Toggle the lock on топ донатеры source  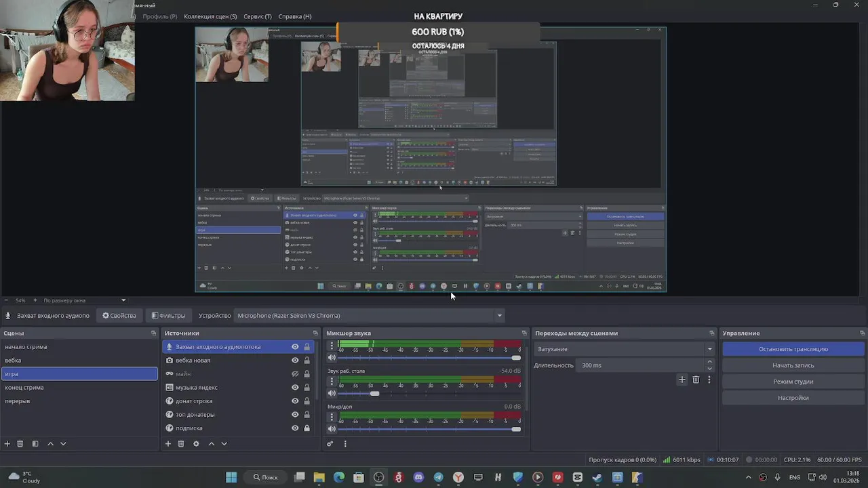coord(307,415)
